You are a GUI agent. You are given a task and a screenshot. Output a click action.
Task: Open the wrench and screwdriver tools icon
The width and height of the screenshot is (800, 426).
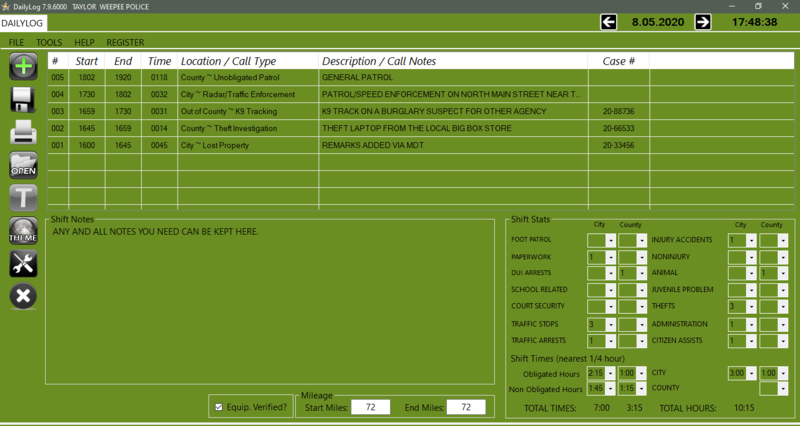[23, 263]
